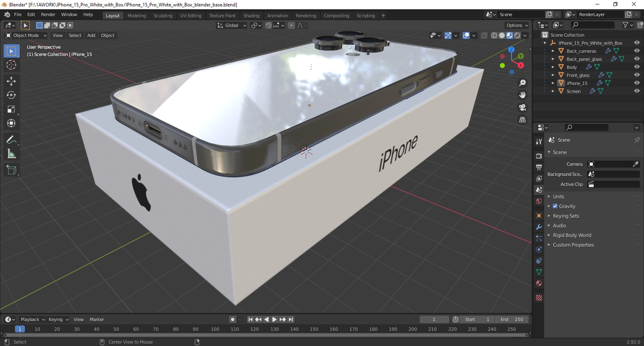Open the Texture properties tab

point(539,298)
